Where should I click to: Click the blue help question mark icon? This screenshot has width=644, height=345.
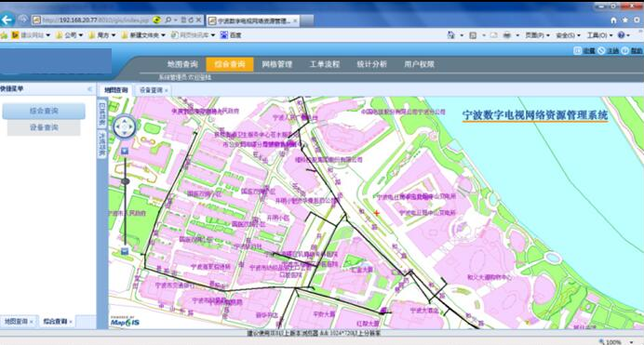click(621, 35)
